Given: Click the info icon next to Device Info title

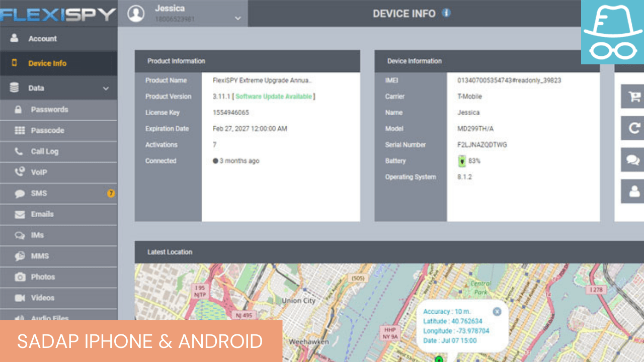Looking at the screenshot, I should coord(446,13).
